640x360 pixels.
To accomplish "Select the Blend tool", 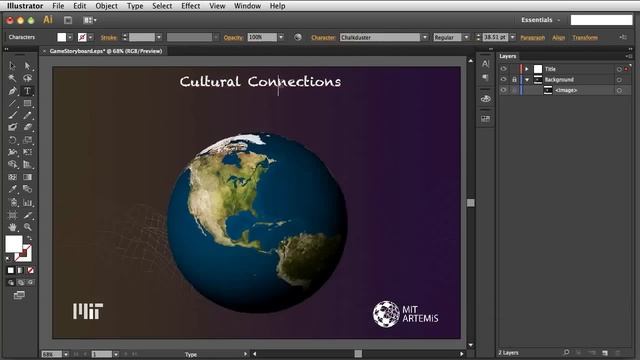I will pyautogui.click(x=27, y=189).
